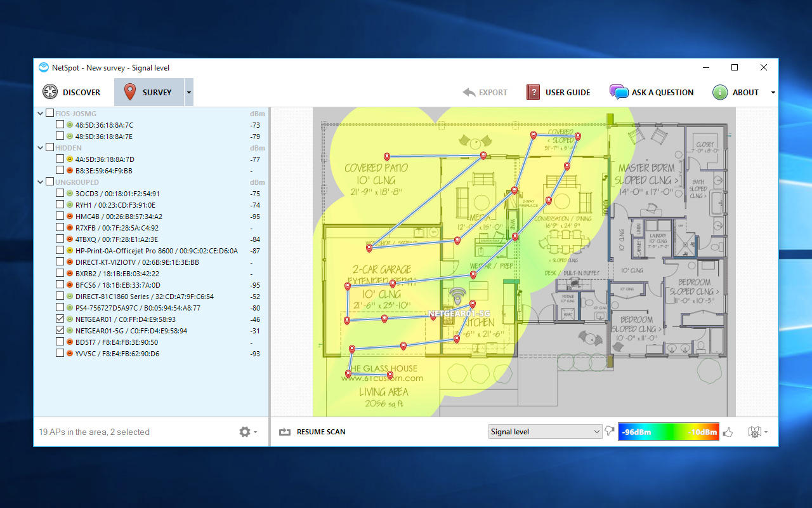Click the 19 APs in the area status text

[95, 432]
